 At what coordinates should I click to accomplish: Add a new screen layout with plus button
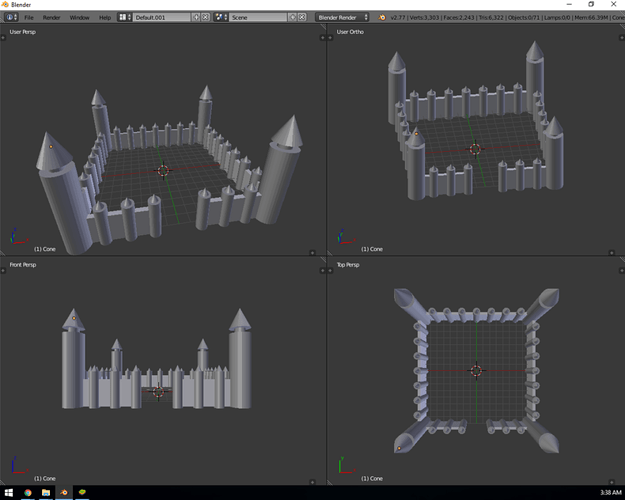click(194, 17)
